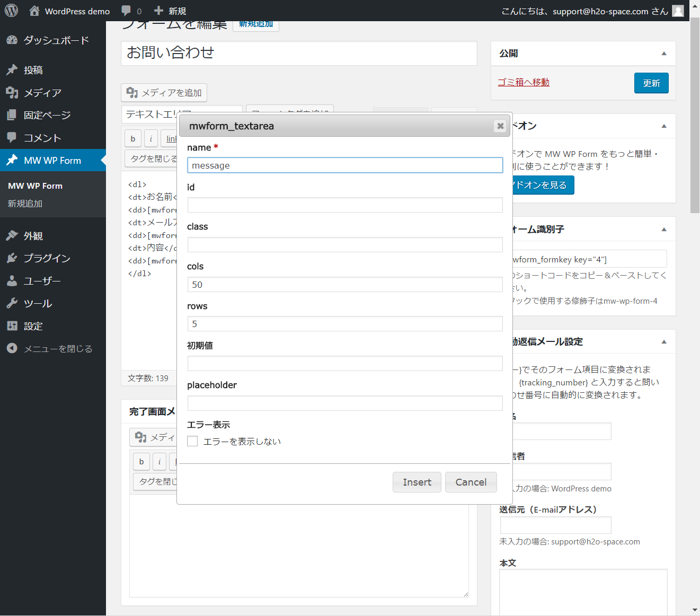The width and height of the screenshot is (700, 616).
Task: Click into the placeholder input field
Action: tap(344, 403)
